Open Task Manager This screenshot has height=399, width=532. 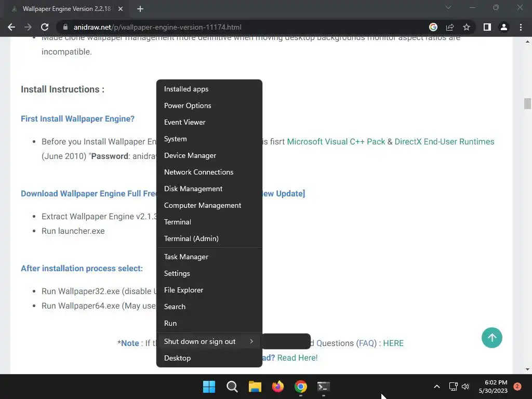point(209,257)
